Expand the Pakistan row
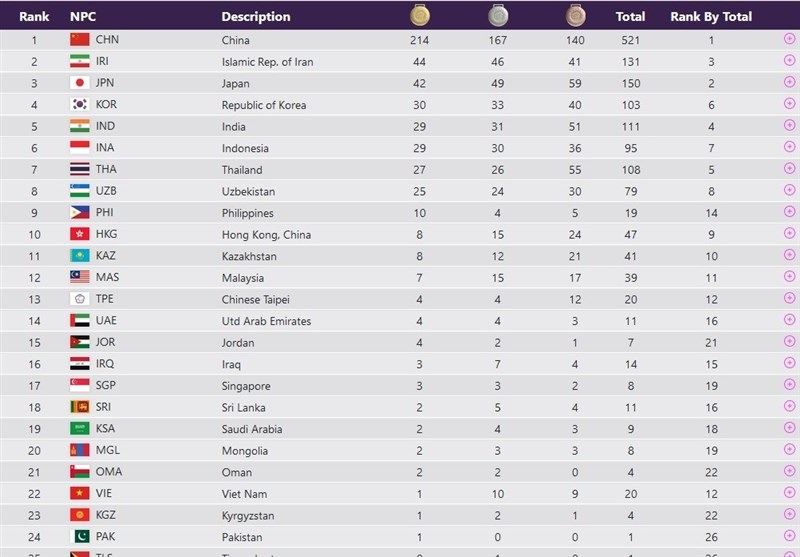This screenshot has width=800, height=557. pyautogui.click(x=790, y=537)
